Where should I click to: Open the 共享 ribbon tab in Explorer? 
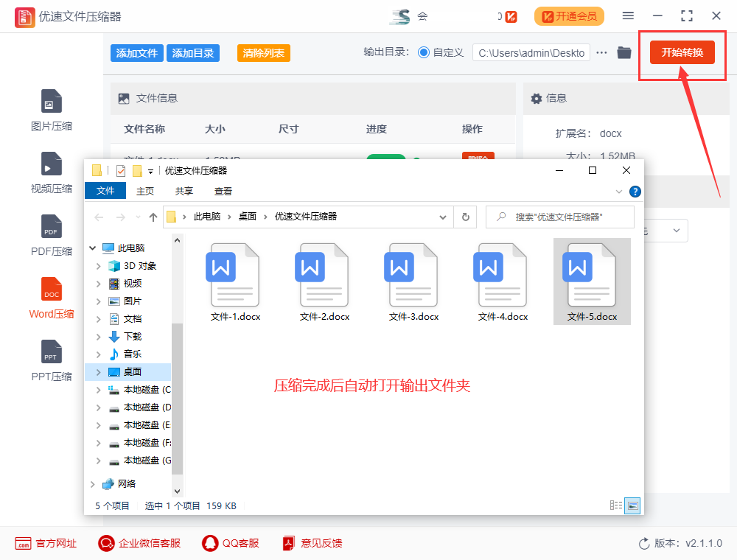(x=184, y=191)
